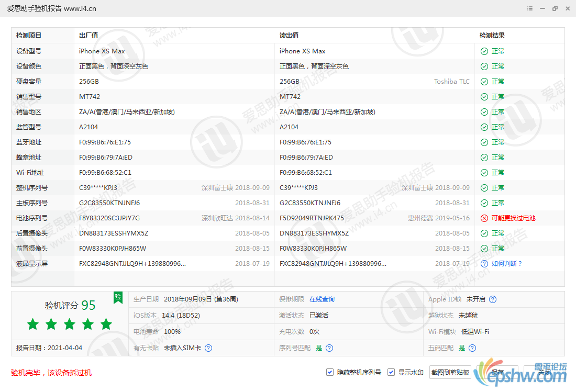Click the question icon in 液晶显示屏 row
The height and width of the screenshot is (392, 576).
[484, 264]
